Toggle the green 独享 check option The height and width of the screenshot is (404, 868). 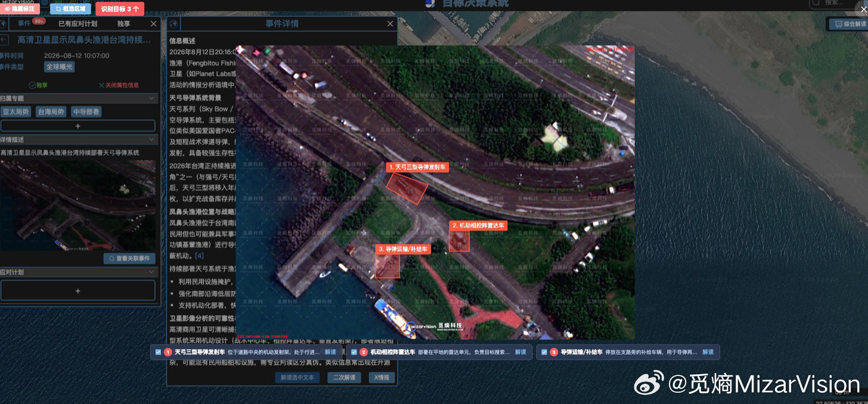point(38,85)
